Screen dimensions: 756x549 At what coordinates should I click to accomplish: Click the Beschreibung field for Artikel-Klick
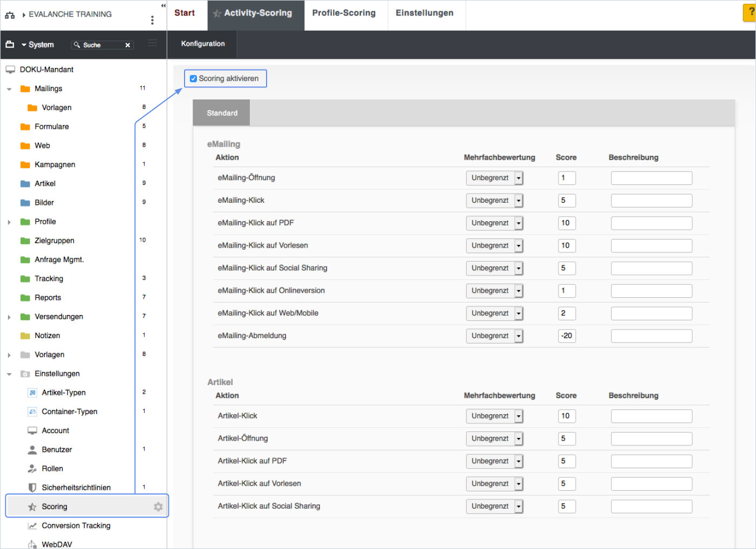point(651,416)
